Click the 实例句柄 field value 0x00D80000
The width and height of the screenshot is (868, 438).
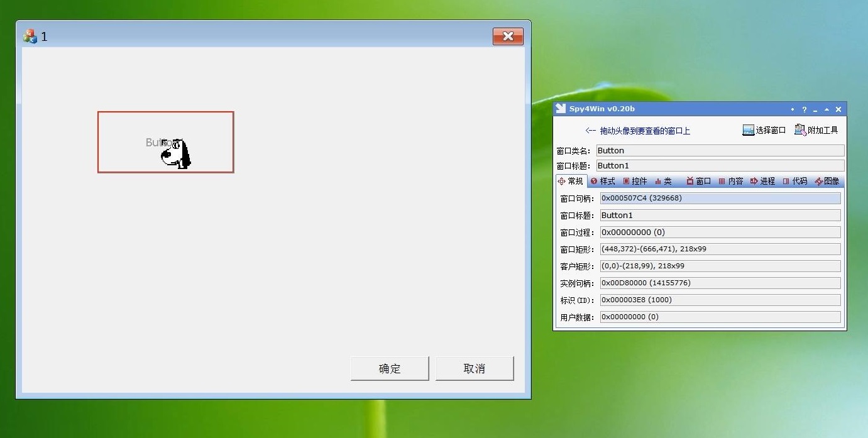coord(720,283)
